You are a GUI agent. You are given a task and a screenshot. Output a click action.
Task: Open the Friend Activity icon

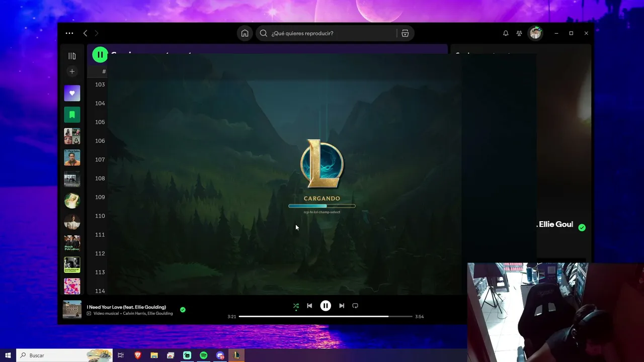[519, 33]
